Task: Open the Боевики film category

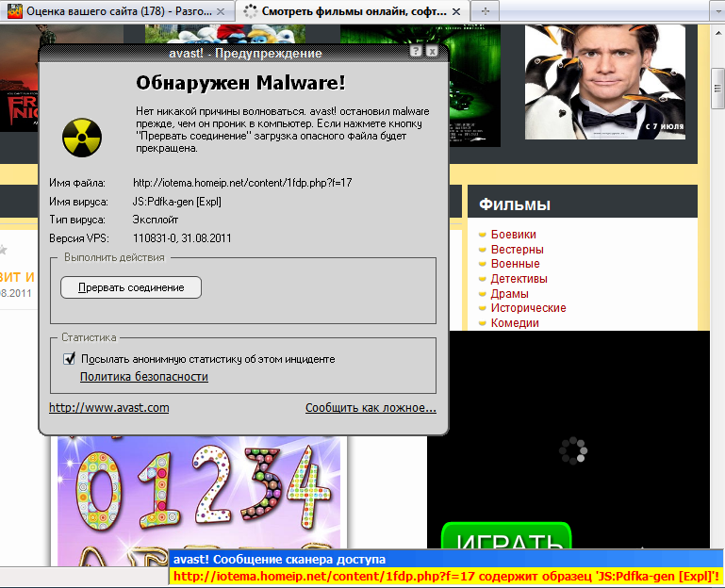Action: point(513,235)
